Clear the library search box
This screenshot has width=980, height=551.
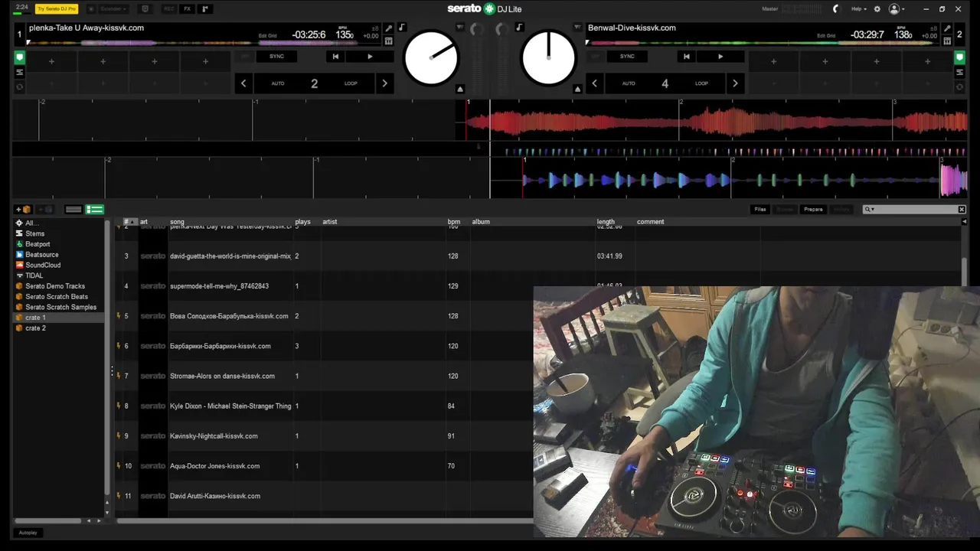[962, 209]
